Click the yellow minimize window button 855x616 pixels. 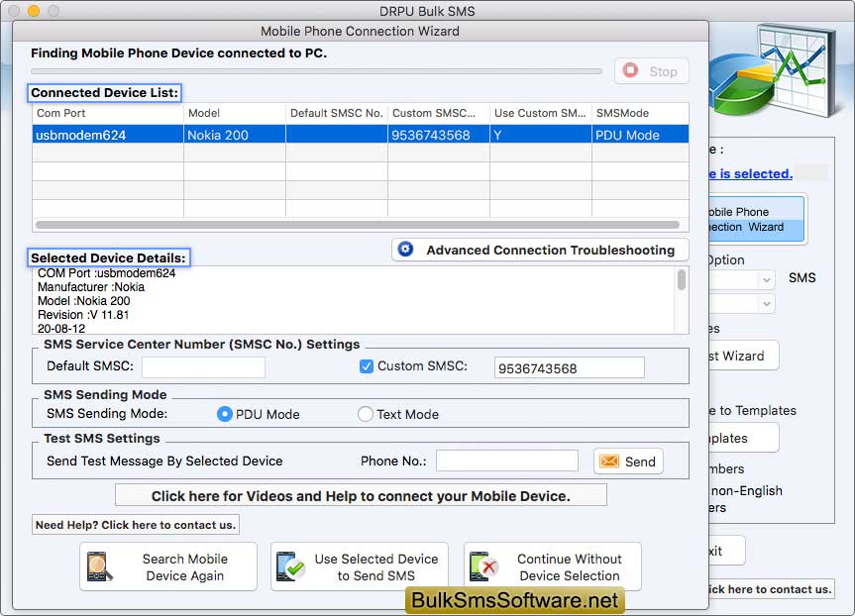click(x=34, y=10)
